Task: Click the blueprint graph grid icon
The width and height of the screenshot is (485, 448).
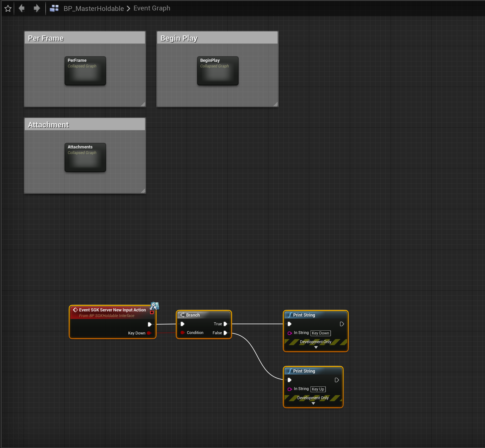Action: (54, 8)
